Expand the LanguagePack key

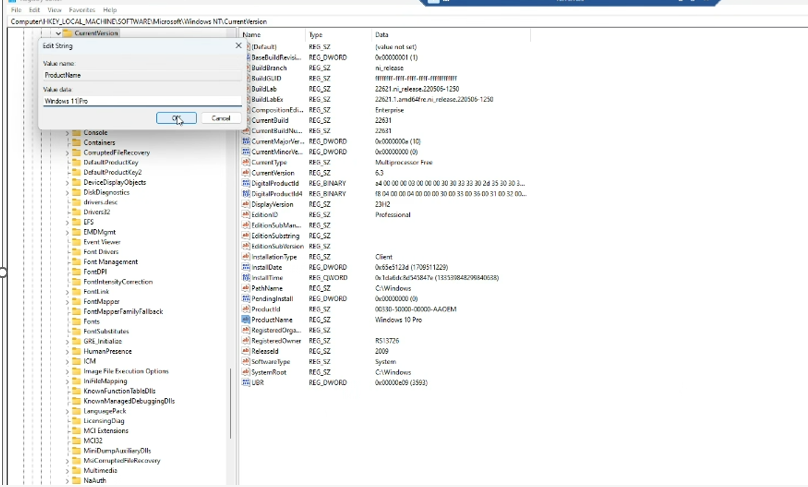pos(67,411)
